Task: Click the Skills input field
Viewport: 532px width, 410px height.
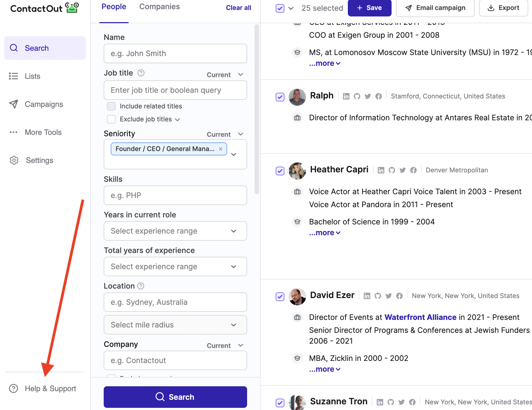Action: coord(175,195)
